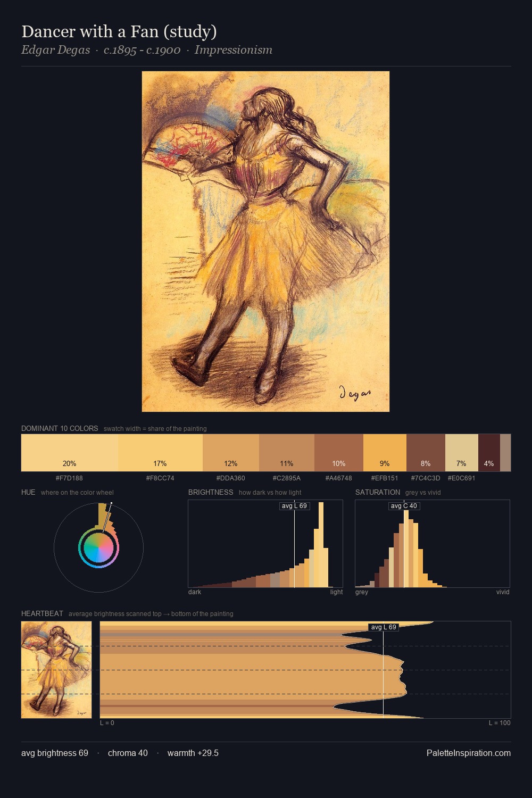Click the '#DDA360' hex code label
This screenshot has height=798, width=532.
tap(231, 478)
